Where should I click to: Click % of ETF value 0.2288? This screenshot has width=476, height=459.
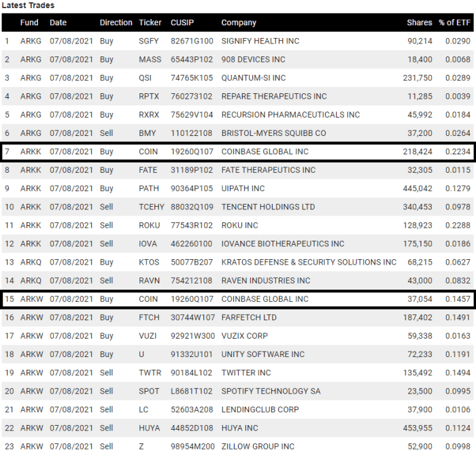click(458, 225)
